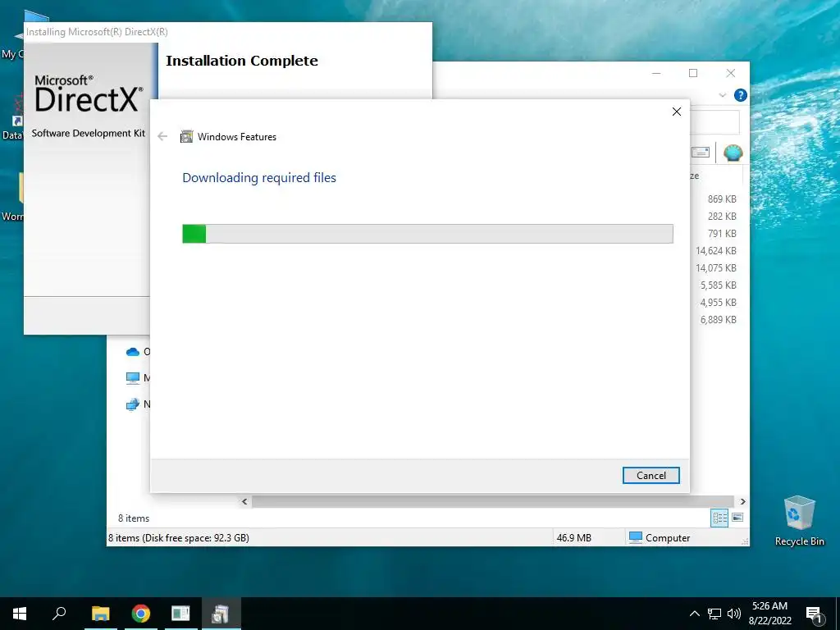
Task: Click the Explorer scroll right arrow
Action: pyautogui.click(x=742, y=501)
